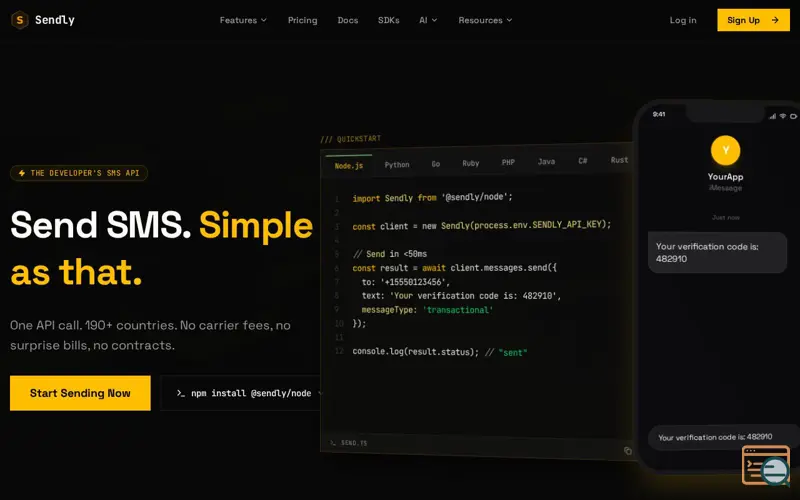
Task: Switch to the Python code tab
Action: tap(397, 165)
